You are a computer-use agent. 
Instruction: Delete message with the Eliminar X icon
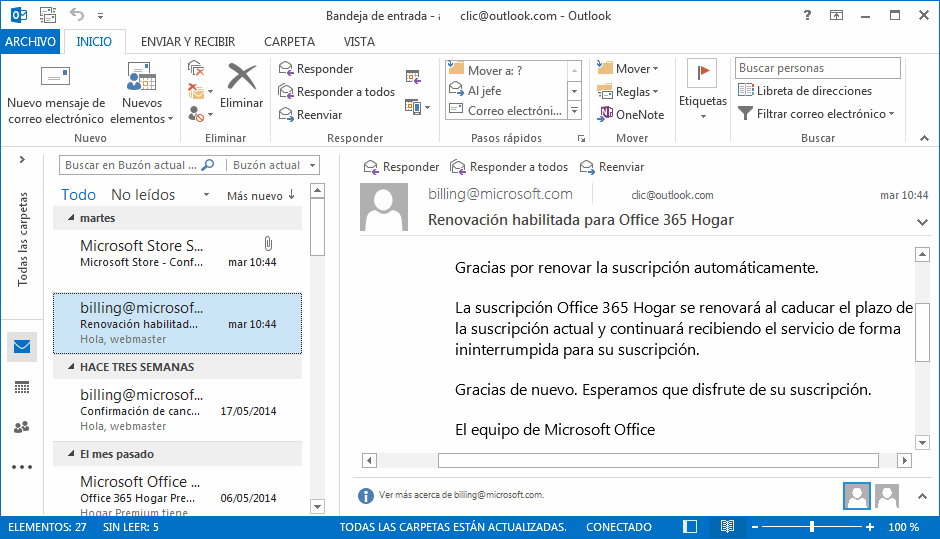[x=241, y=87]
